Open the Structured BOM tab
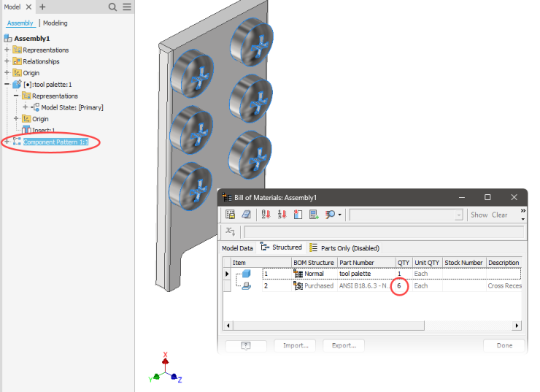The height and width of the screenshot is (392, 540). click(282, 247)
